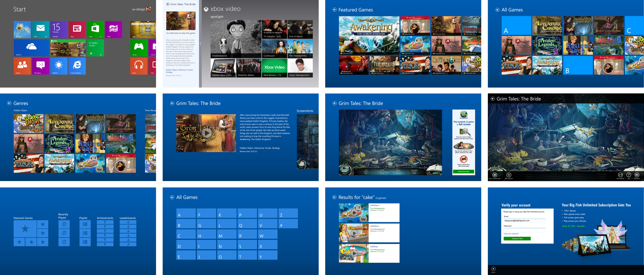Select the Hidden Object genre header
This screenshot has width=644, height=275.
pyautogui.click(x=20, y=110)
